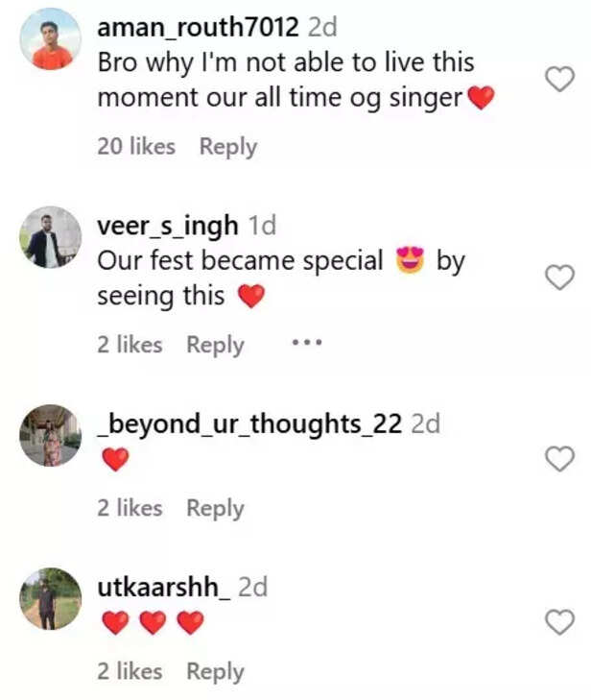Reply to veer_s_ingh's comment

tap(215, 345)
